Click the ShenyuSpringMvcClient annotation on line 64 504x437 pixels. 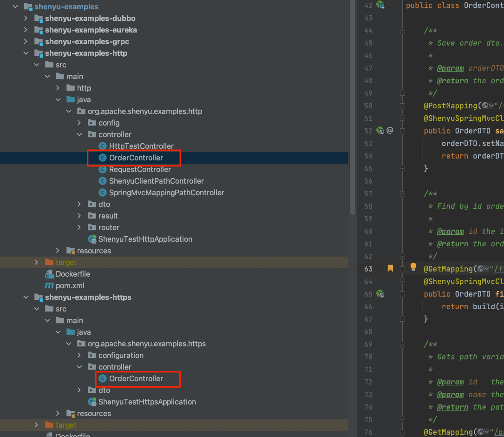[x=464, y=281]
